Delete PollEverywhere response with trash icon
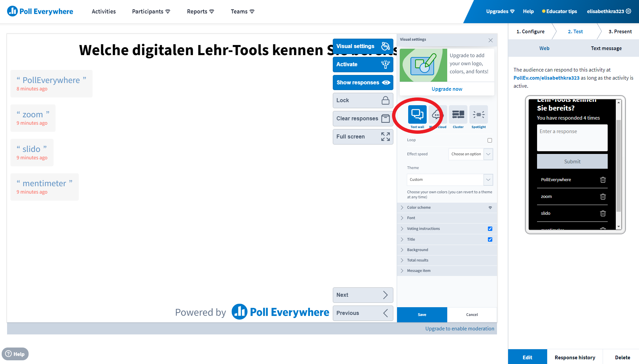 [603, 180]
